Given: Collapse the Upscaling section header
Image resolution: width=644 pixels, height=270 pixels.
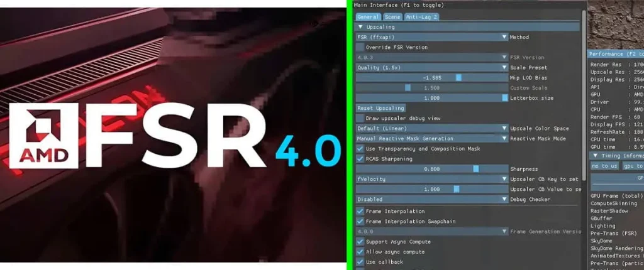Looking at the screenshot, I should 467,27.
